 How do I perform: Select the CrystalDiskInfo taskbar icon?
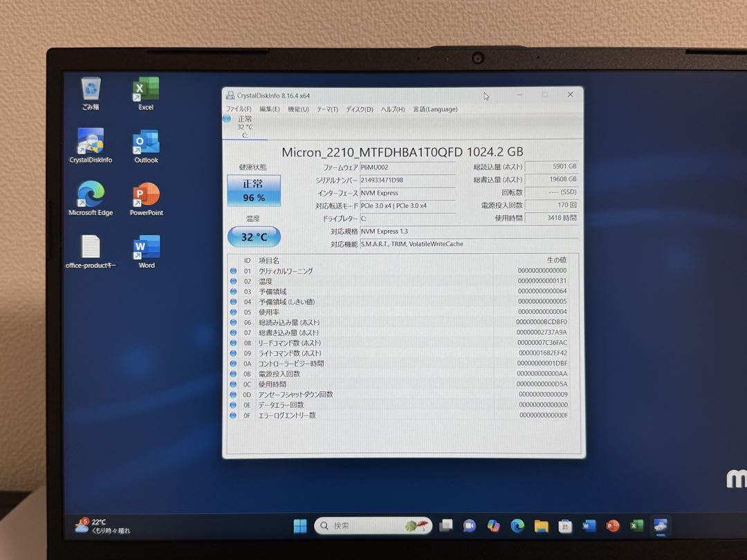pyautogui.click(x=661, y=525)
